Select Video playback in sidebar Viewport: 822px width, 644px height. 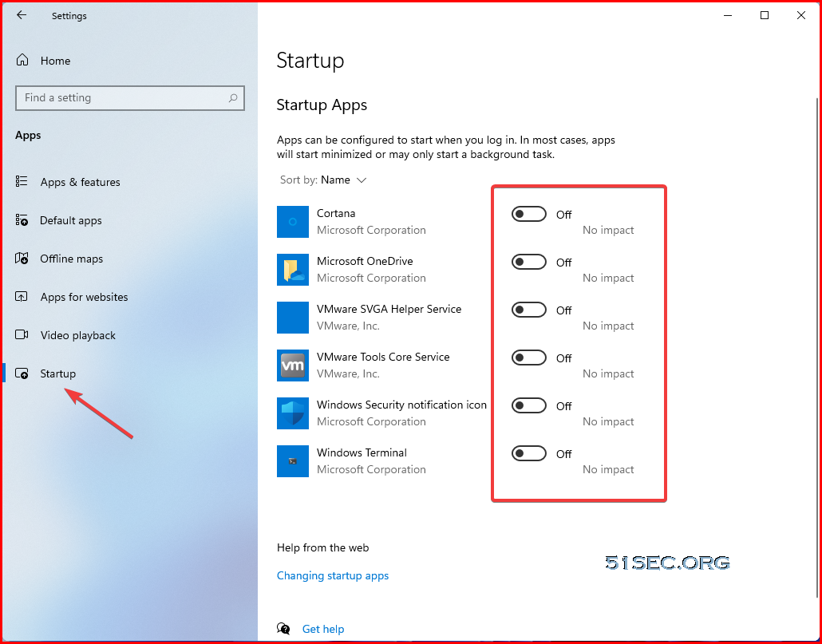click(x=78, y=335)
